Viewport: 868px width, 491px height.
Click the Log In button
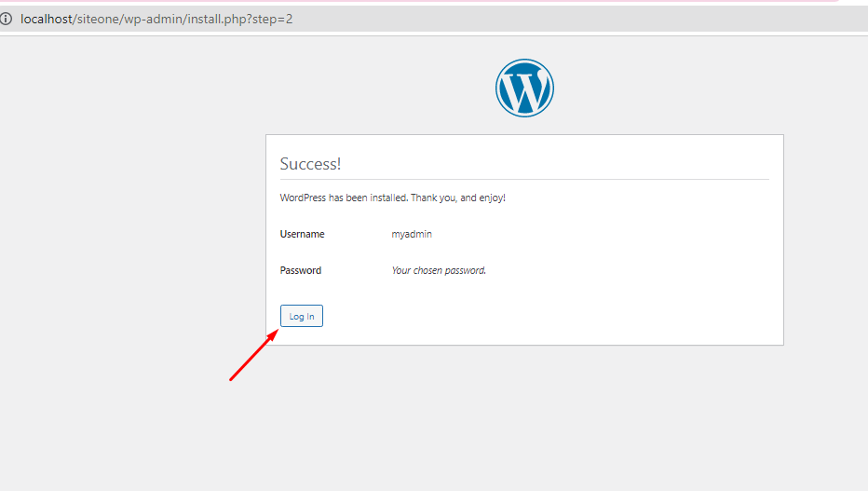click(x=301, y=316)
